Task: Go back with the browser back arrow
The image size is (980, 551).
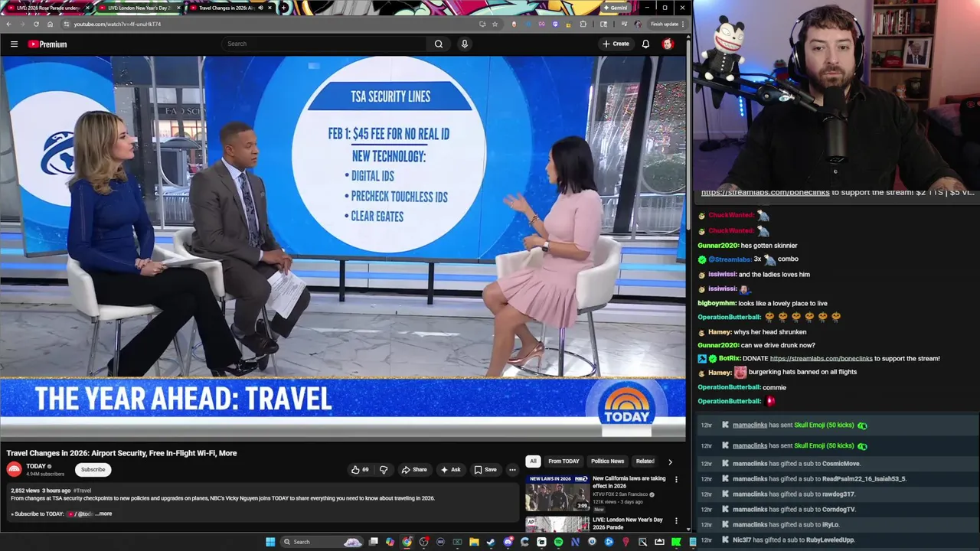Action: coord(8,24)
